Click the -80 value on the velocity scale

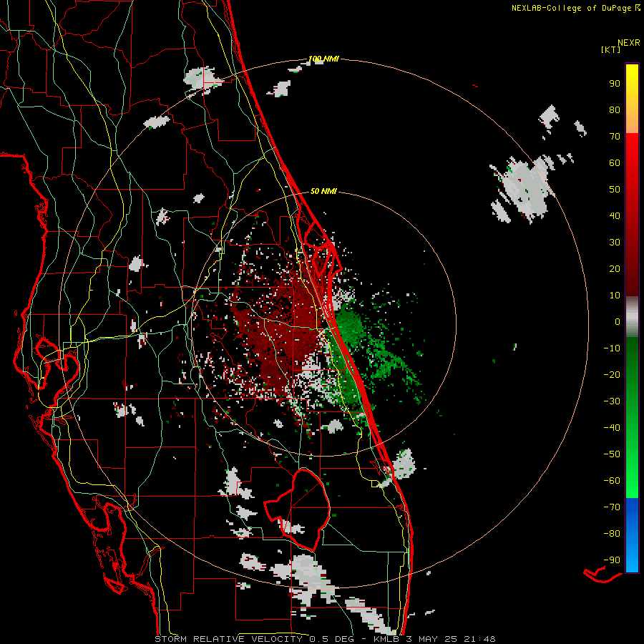612,534
